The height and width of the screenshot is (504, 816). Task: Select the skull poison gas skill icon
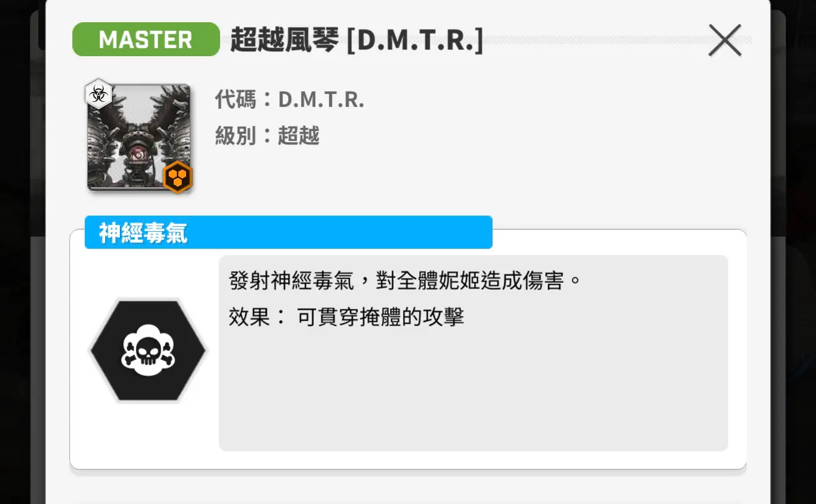click(x=148, y=351)
